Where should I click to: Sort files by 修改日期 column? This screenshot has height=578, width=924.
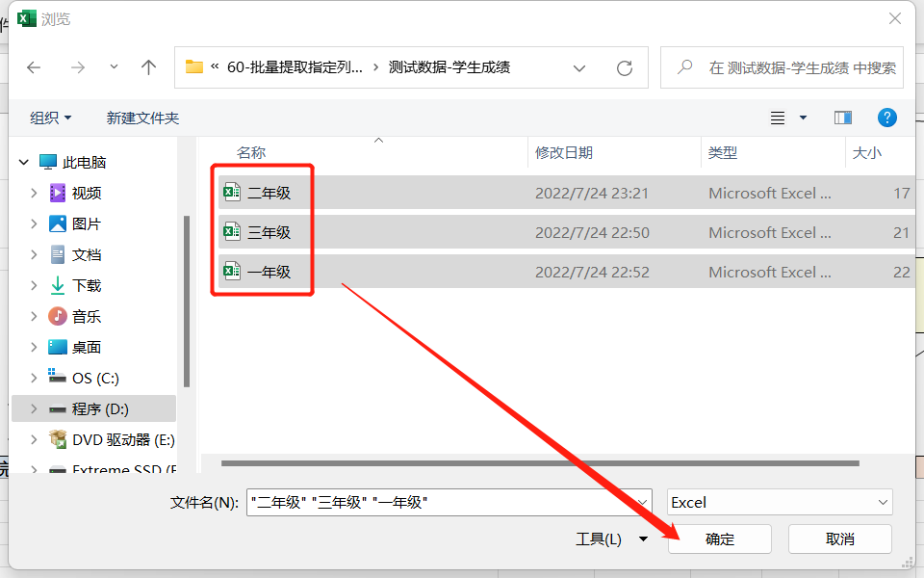click(x=564, y=153)
